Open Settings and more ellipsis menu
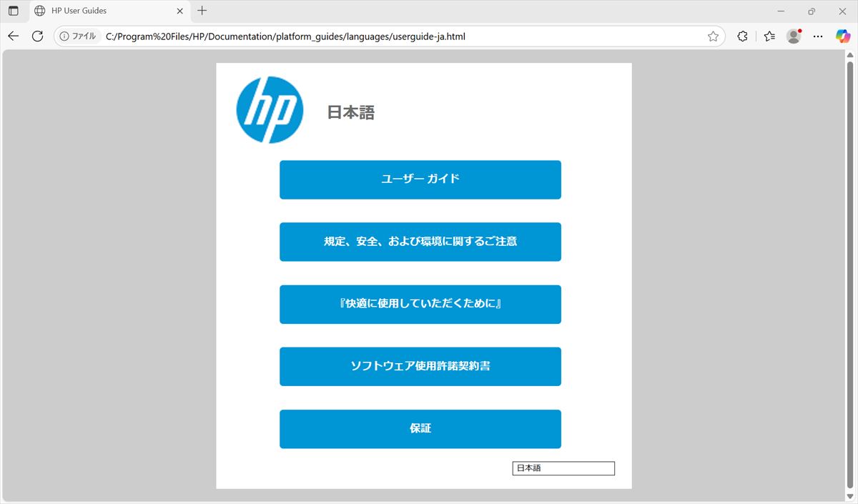858x504 pixels. tap(819, 36)
